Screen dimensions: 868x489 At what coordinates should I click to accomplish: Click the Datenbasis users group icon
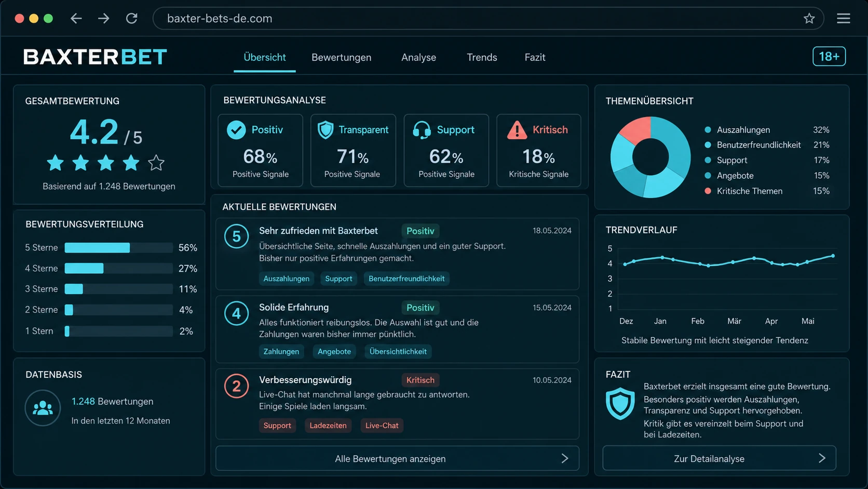coord(43,408)
